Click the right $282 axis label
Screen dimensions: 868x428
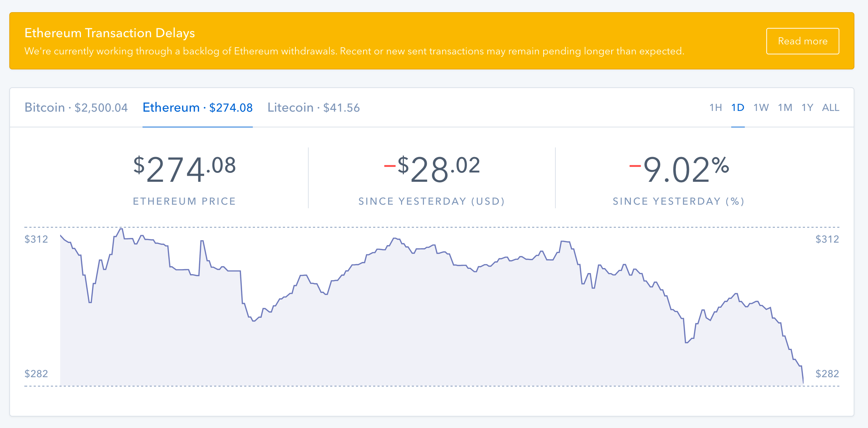pos(827,374)
